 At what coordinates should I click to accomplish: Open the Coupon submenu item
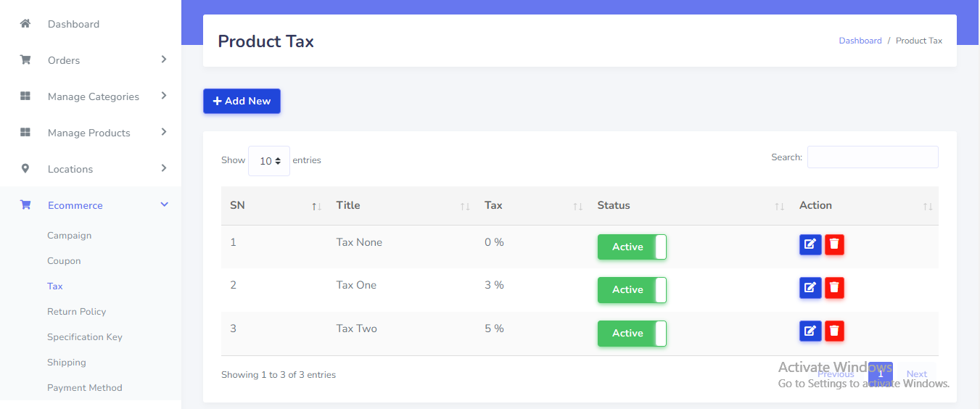[64, 261]
